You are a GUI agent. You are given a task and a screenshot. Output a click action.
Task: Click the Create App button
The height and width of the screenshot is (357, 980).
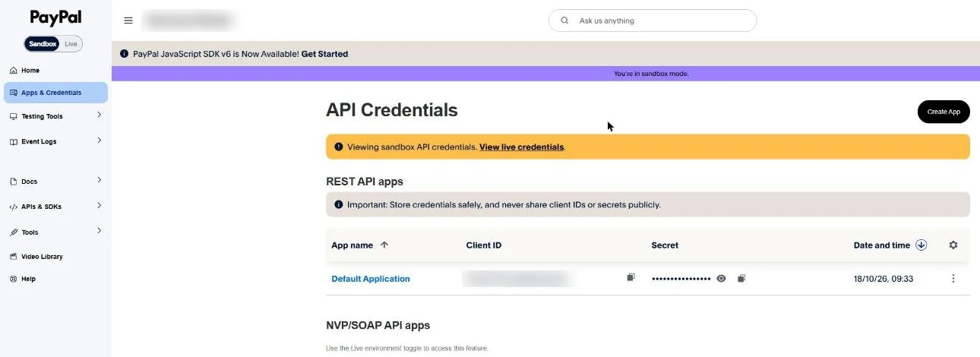coord(944,112)
